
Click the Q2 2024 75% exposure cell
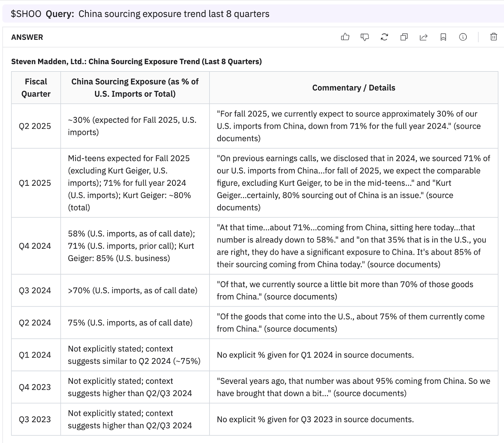130,323
